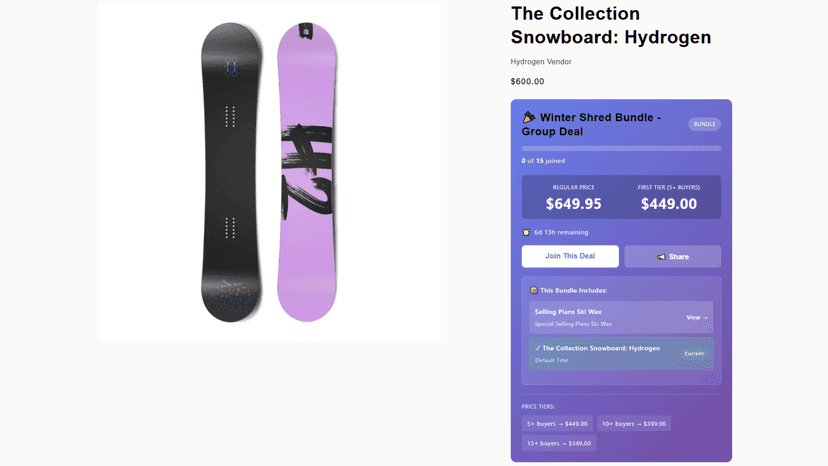828x466 pixels.
Task: Select the 10+ buyers $399.00 tier chip
Action: 634,424
